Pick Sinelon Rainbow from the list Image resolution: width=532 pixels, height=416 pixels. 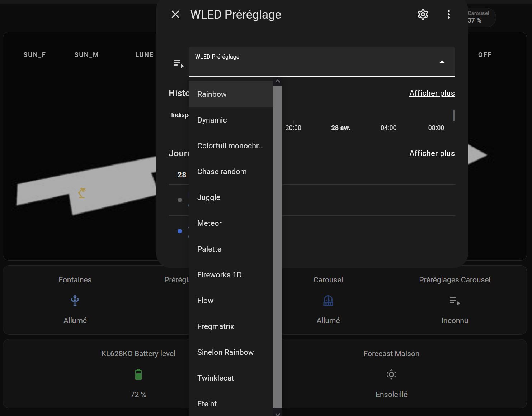coord(225,352)
